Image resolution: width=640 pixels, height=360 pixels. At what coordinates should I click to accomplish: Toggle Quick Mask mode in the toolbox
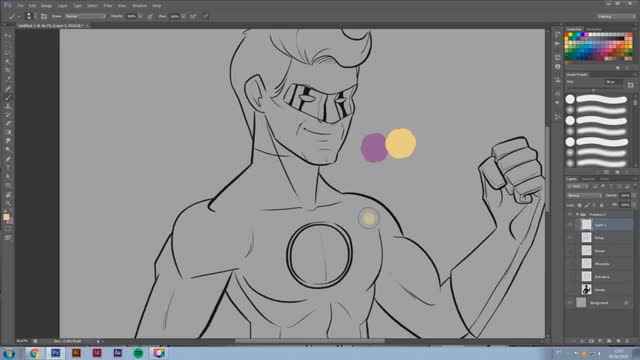[8, 229]
